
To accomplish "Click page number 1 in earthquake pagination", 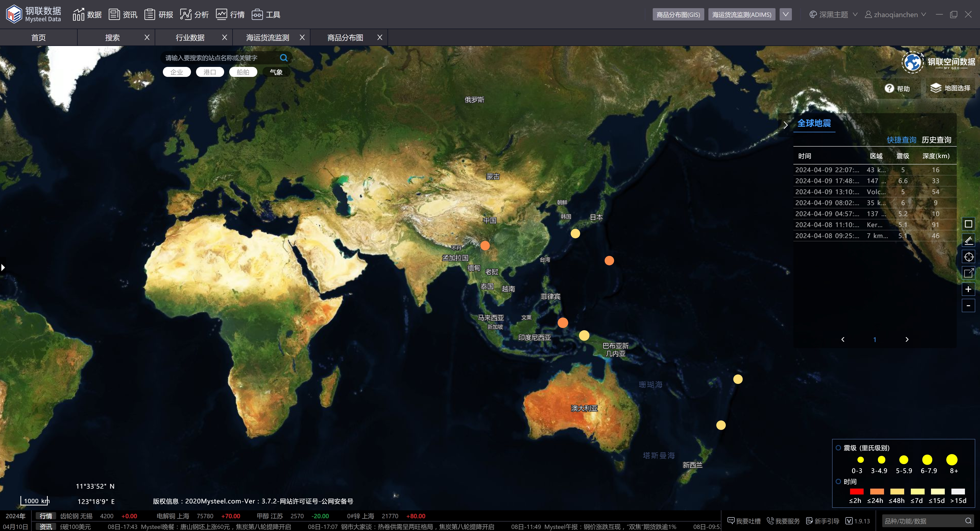I will point(875,340).
